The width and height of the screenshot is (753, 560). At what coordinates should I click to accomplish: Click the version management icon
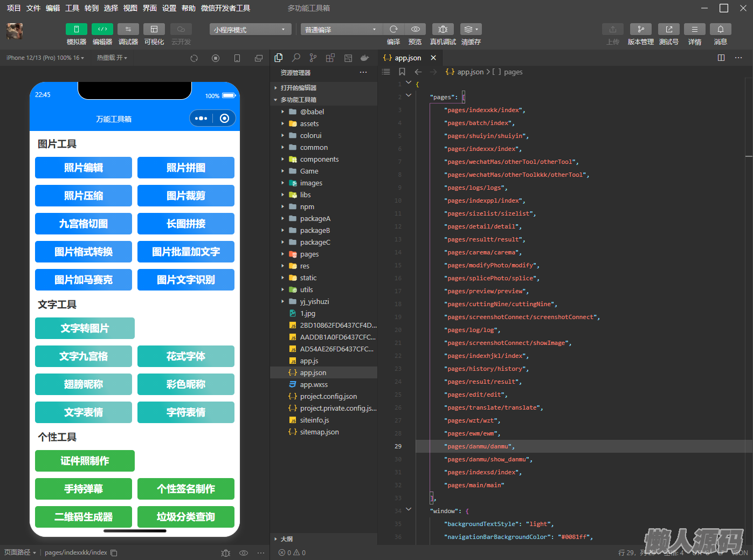pyautogui.click(x=640, y=29)
